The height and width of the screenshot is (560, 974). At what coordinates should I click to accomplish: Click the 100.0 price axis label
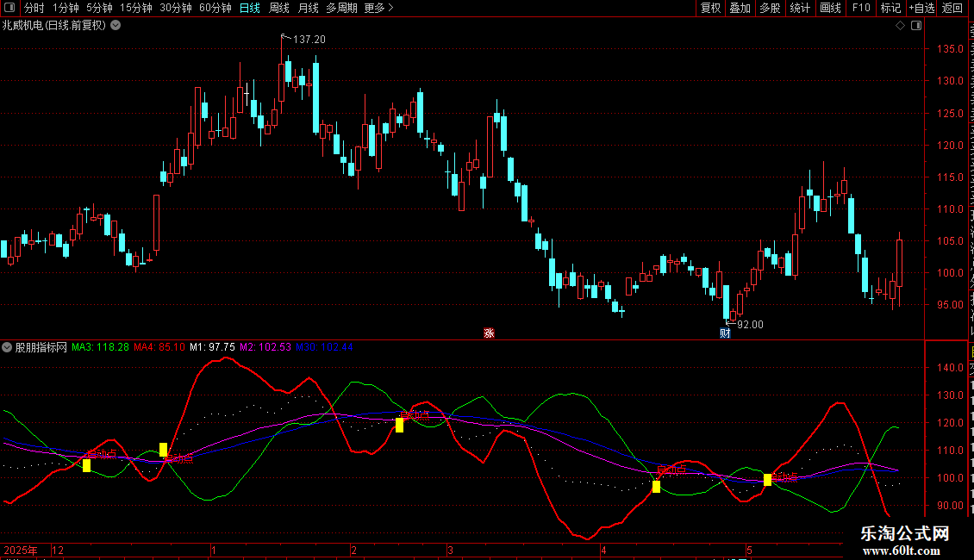point(950,272)
